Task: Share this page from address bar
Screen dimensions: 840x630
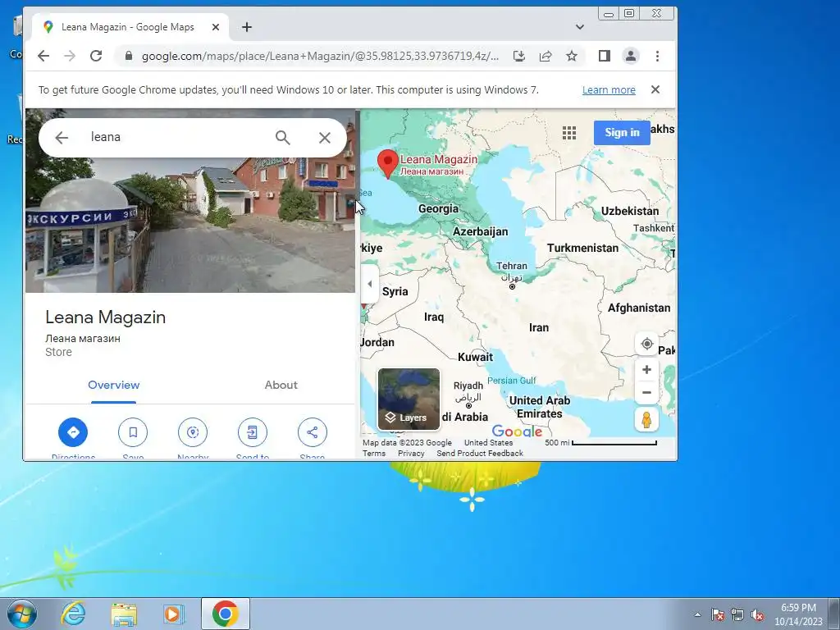Action: pos(546,56)
